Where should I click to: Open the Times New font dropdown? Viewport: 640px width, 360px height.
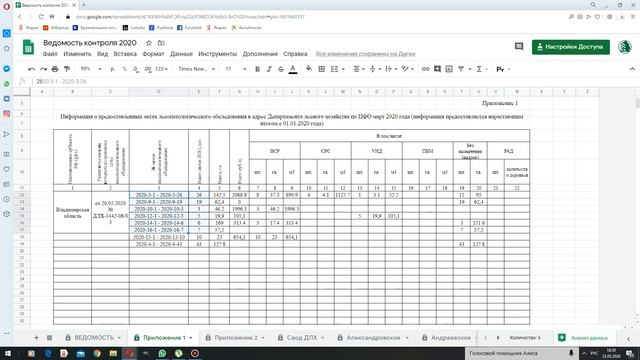pyautogui.click(x=196, y=69)
